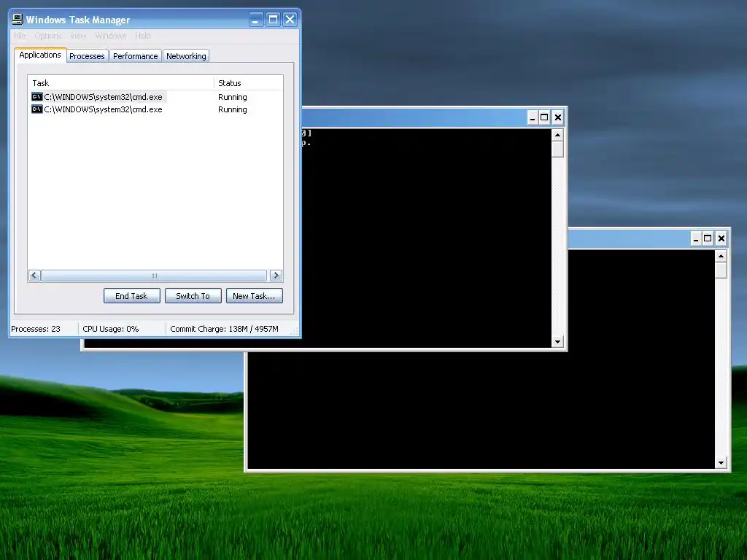Screen dimensions: 747x560
Task: Switch to the Performance tab
Action: (135, 56)
